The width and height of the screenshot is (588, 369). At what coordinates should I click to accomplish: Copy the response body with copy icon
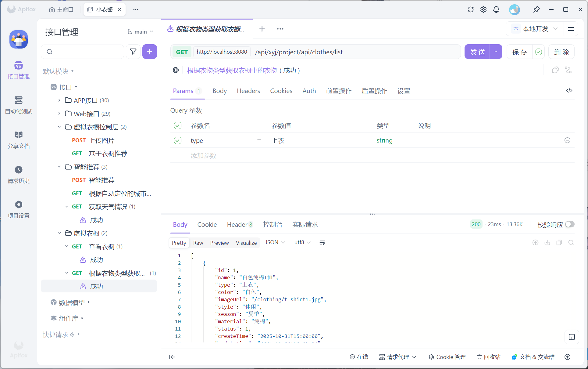(x=559, y=243)
